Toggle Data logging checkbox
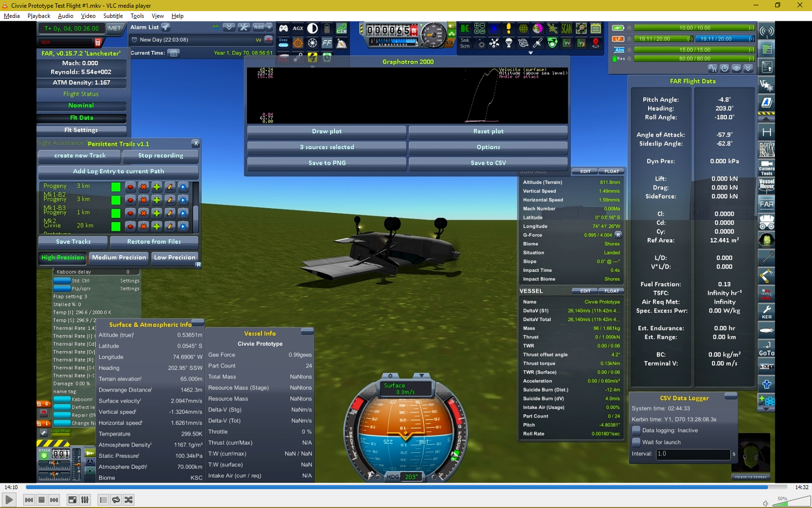 [x=636, y=431]
